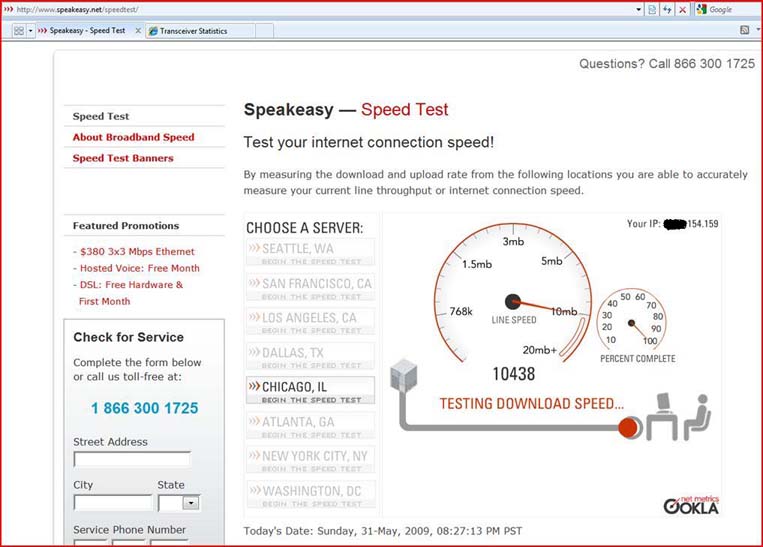Click Questions? Call 866 300 1725 text
Screen dimensions: 763x547
pyautogui.click(x=667, y=64)
